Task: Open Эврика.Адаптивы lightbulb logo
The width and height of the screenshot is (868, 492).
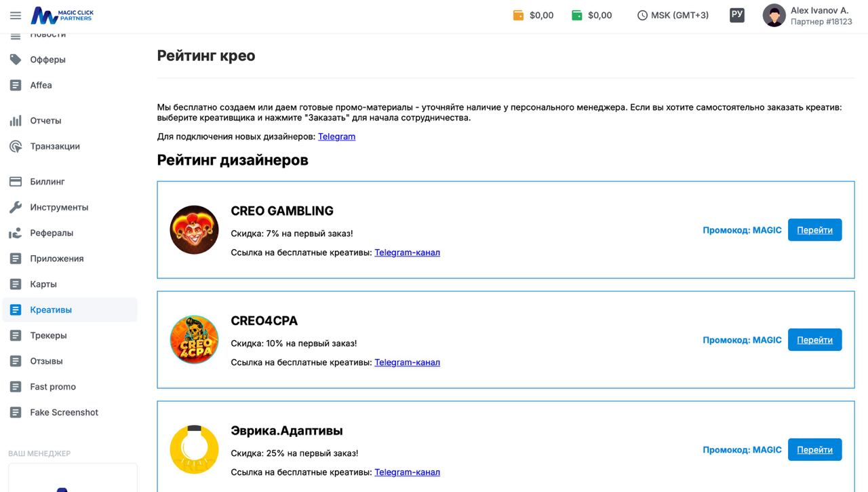Action: (194, 450)
